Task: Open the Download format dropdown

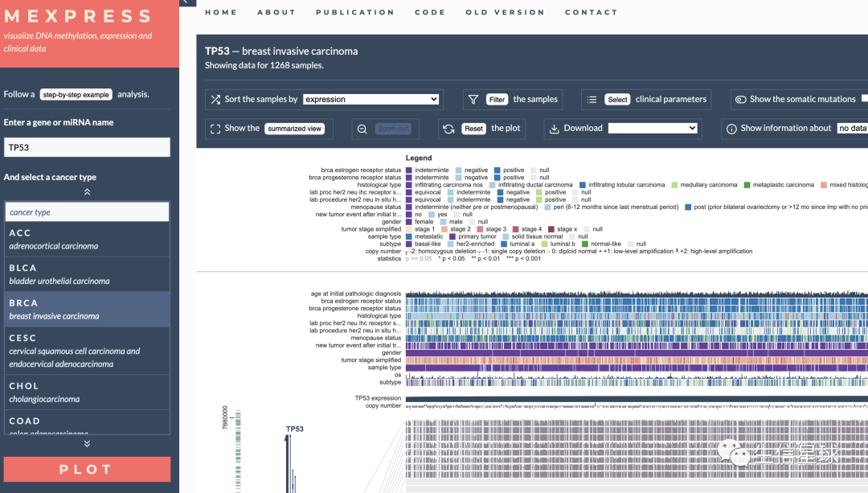Action: point(653,128)
